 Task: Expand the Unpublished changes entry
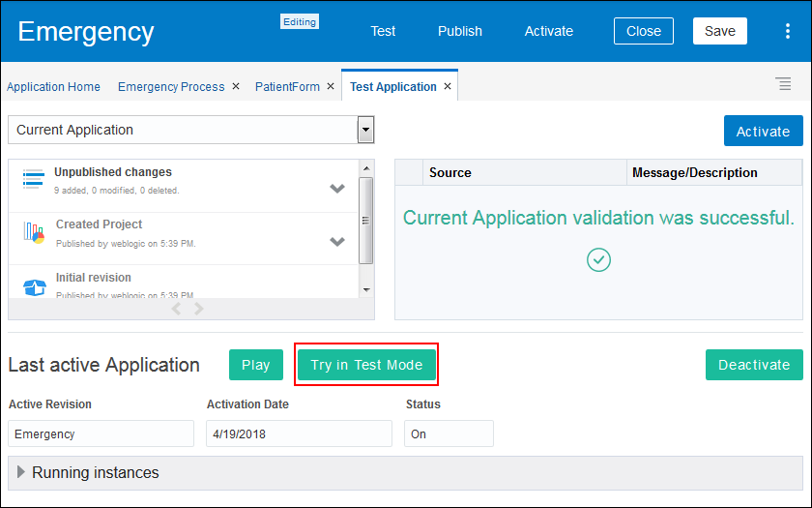pyautogui.click(x=337, y=188)
